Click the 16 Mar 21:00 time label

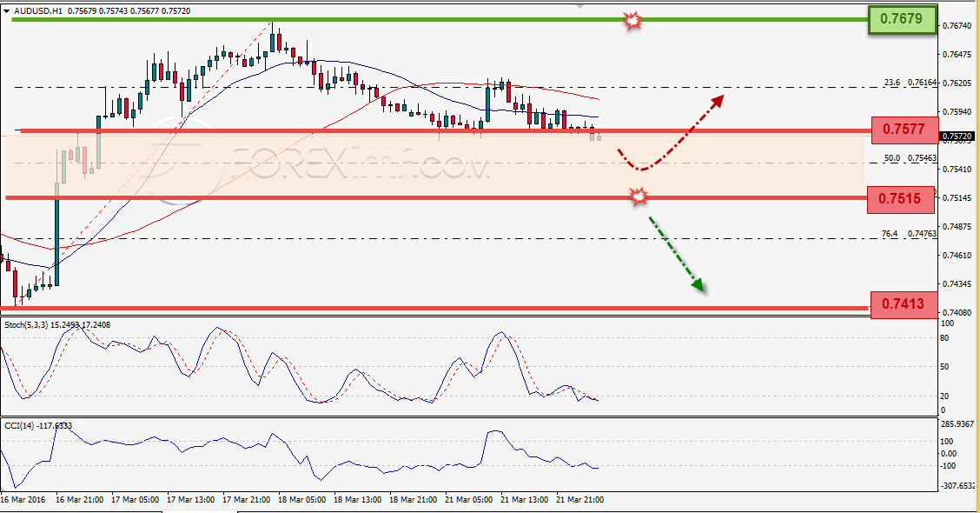[80, 500]
